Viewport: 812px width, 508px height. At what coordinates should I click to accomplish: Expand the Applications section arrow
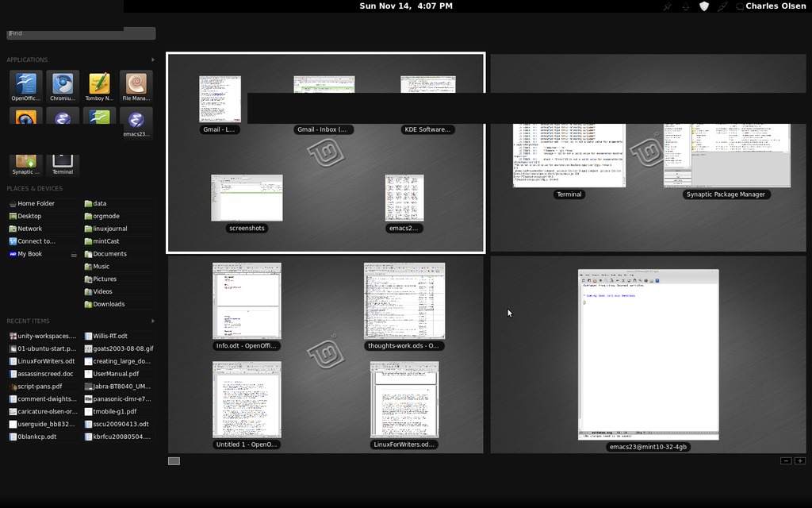pos(153,60)
